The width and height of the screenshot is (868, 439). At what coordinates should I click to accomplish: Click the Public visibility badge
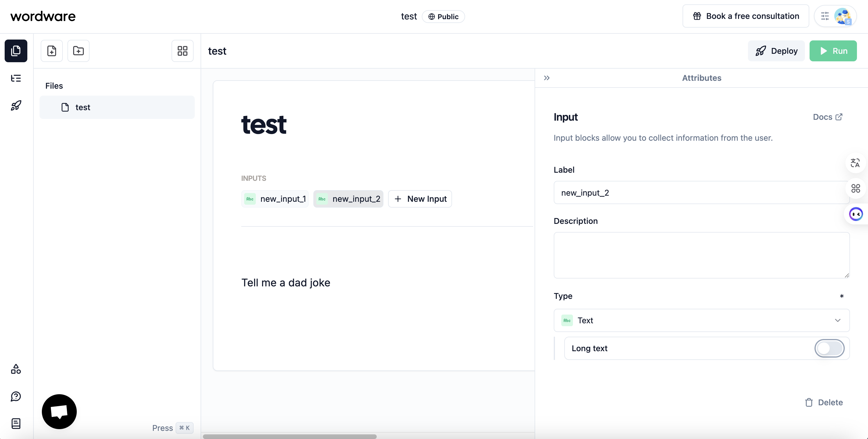click(x=443, y=17)
